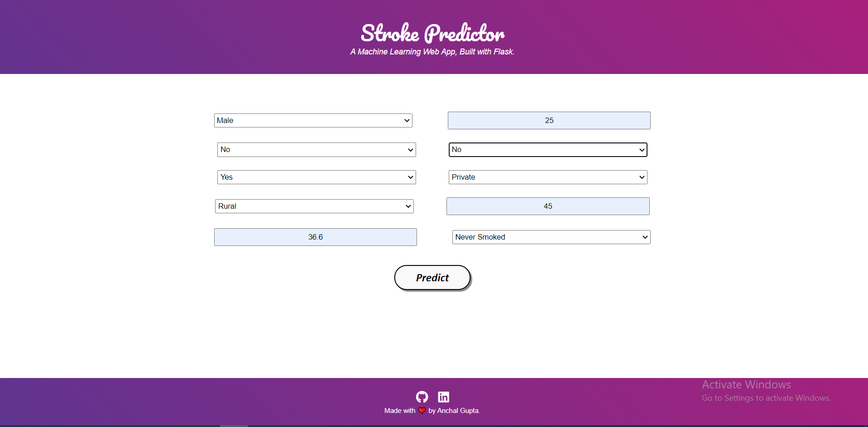Open Anchal Gupta's profile link

click(458, 410)
